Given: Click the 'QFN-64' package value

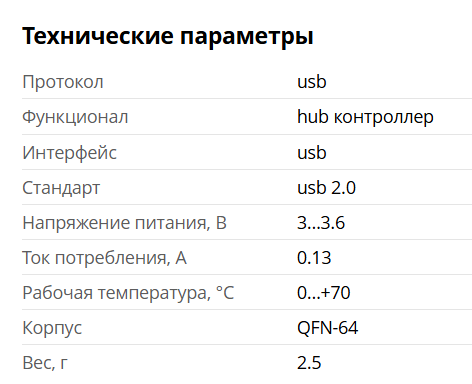Looking at the screenshot, I should coord(327,328).
